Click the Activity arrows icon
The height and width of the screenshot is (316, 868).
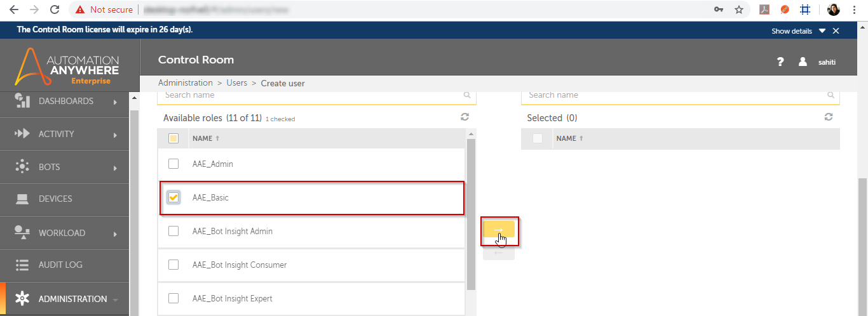tap(22, 134)
